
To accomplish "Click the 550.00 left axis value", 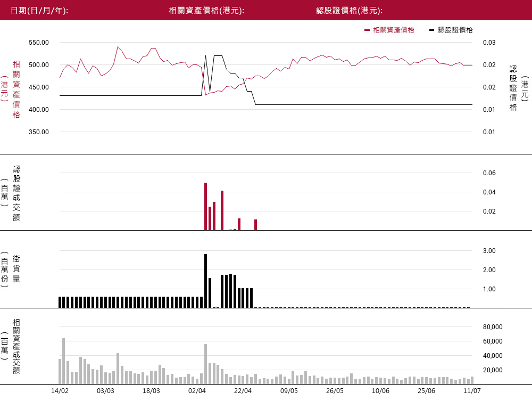I will click(39, 43).
